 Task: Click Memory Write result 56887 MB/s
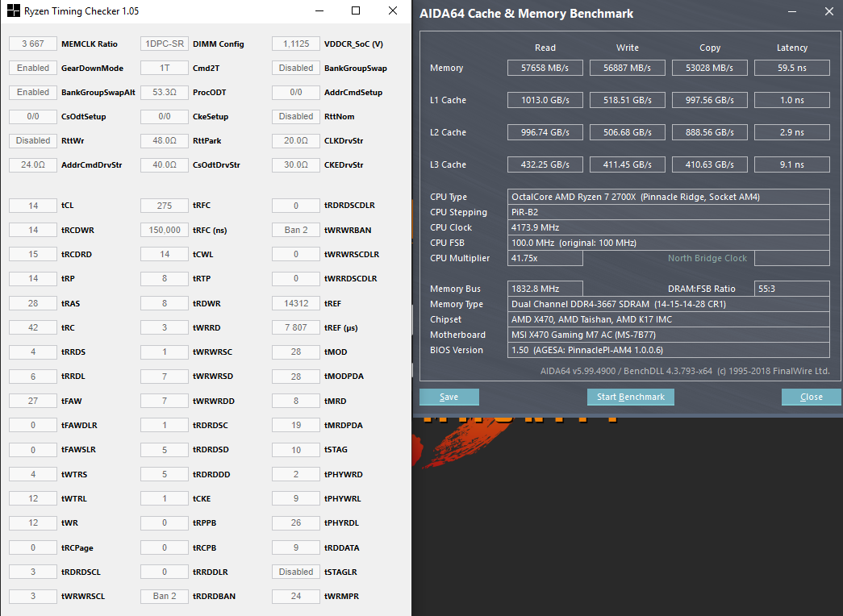coord(628,68)
